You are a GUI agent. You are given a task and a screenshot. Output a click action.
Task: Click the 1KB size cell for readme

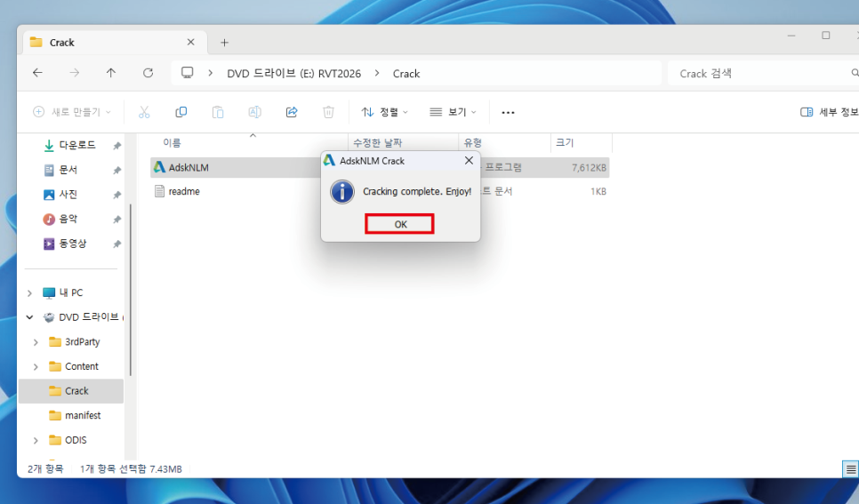point(598,192)
